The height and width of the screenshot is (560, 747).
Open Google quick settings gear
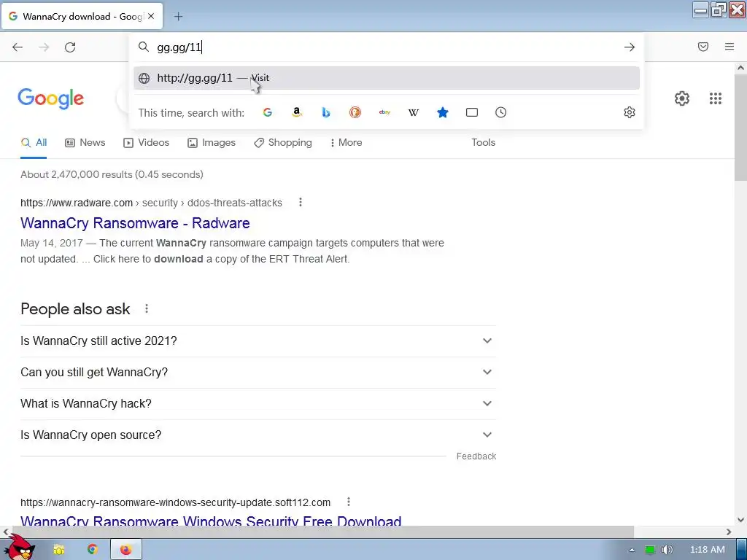pyautogui.click(x=682, y=98)
